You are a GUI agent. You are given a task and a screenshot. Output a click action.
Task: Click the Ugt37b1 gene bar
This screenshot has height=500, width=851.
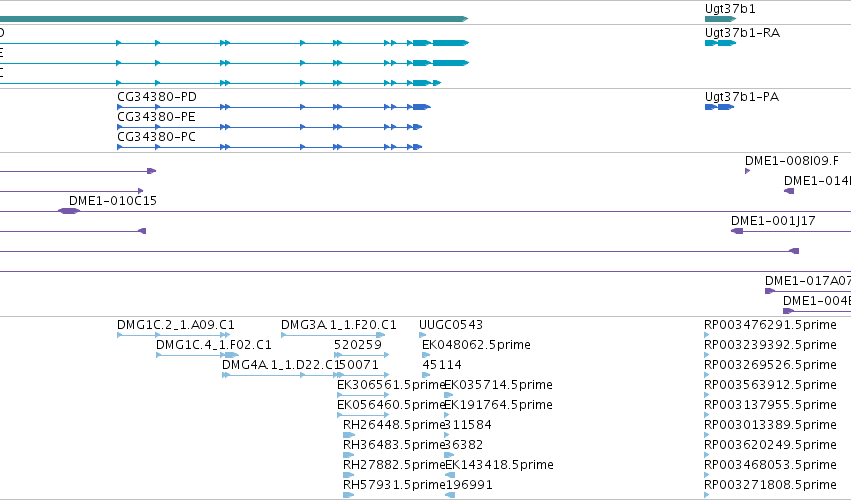pos(720,19)
